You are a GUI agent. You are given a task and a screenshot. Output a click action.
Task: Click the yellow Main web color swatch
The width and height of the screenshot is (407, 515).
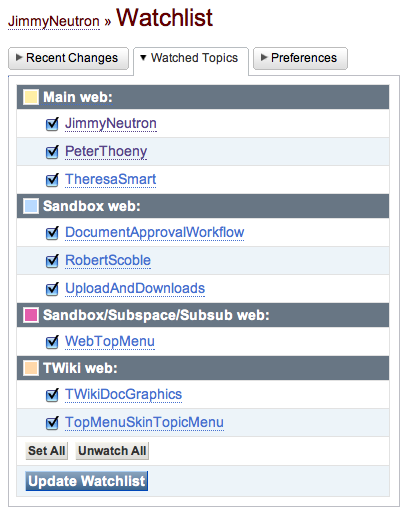pos(31,97)
